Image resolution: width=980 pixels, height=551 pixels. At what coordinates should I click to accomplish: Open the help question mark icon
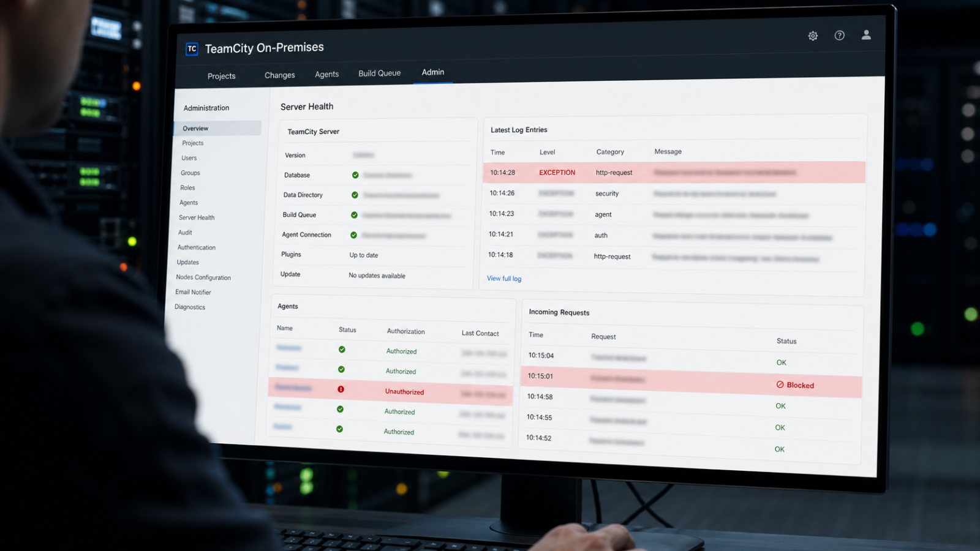[840, 36]
